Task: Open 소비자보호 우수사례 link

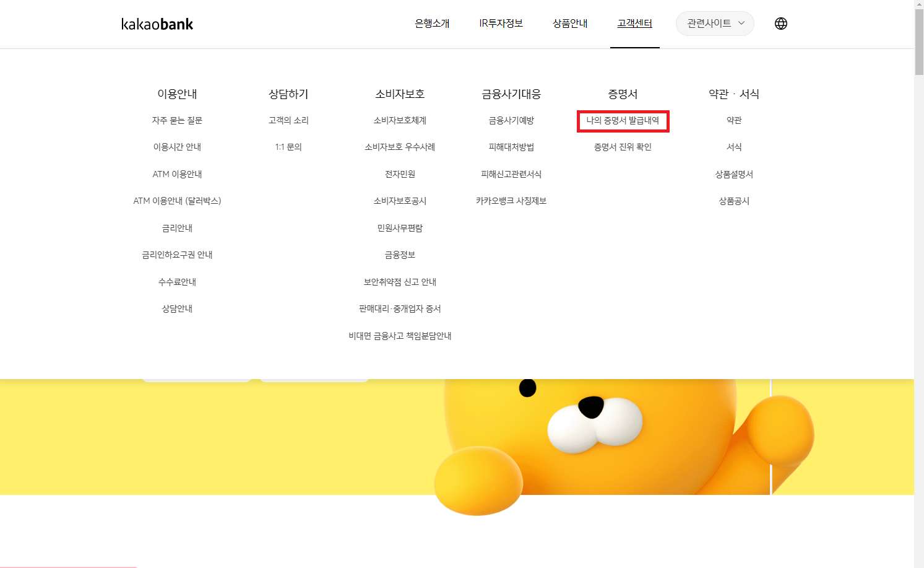Action: (400, 147)
